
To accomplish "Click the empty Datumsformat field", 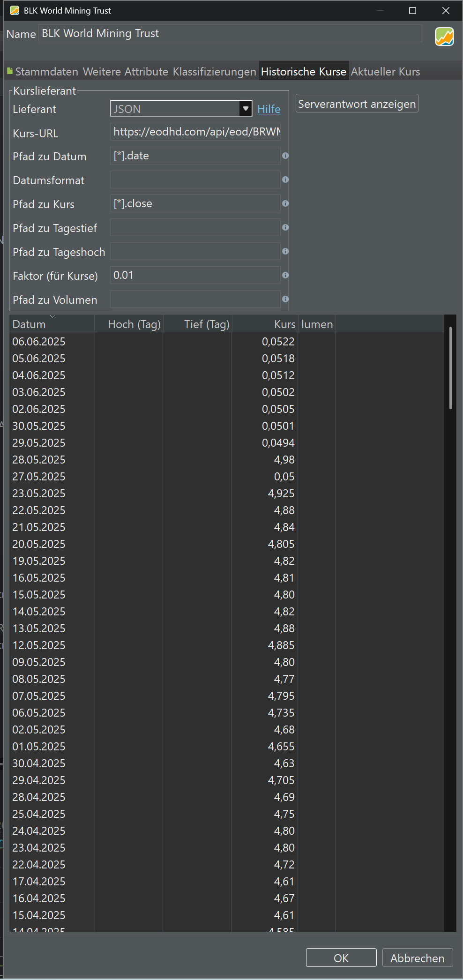I will [x=195, y=180].
